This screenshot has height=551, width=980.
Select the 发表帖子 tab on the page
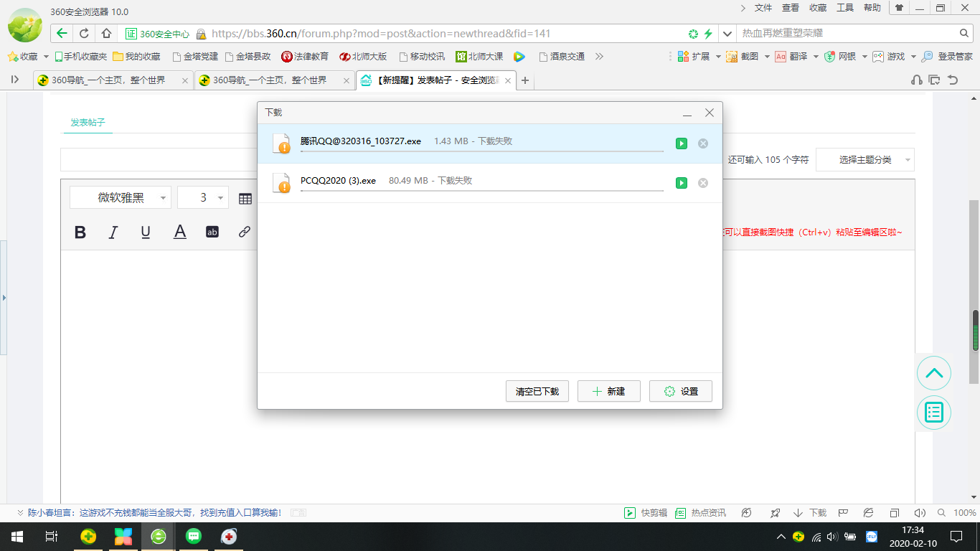click(88, 122)
